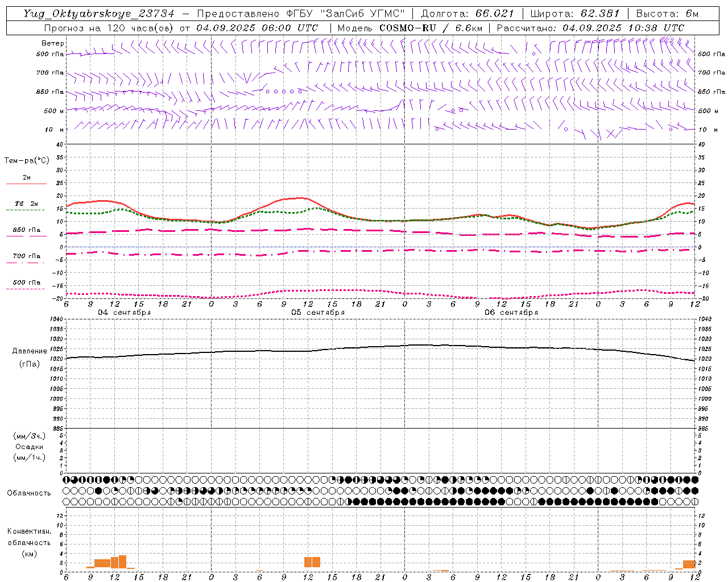Click the 'Ветер' wind panel label

point(53,43)
